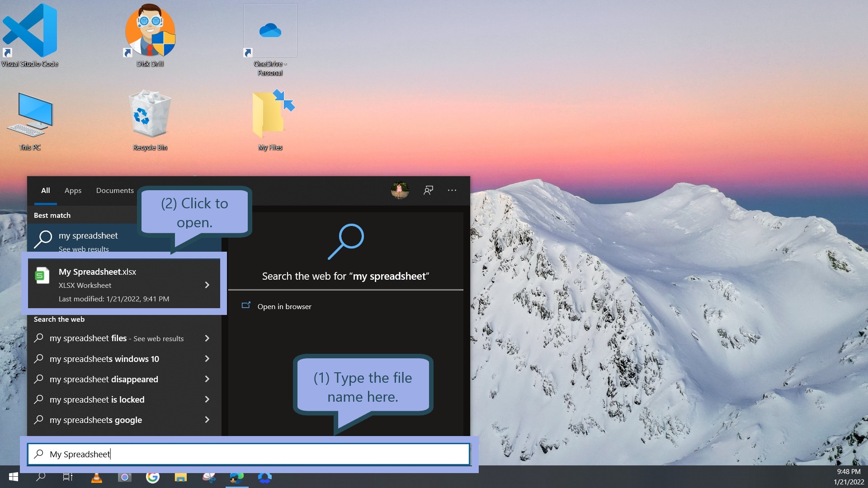Open Recycle Bin
The image size is (868, 488).
pyautogui.click(x=150, y=117)
